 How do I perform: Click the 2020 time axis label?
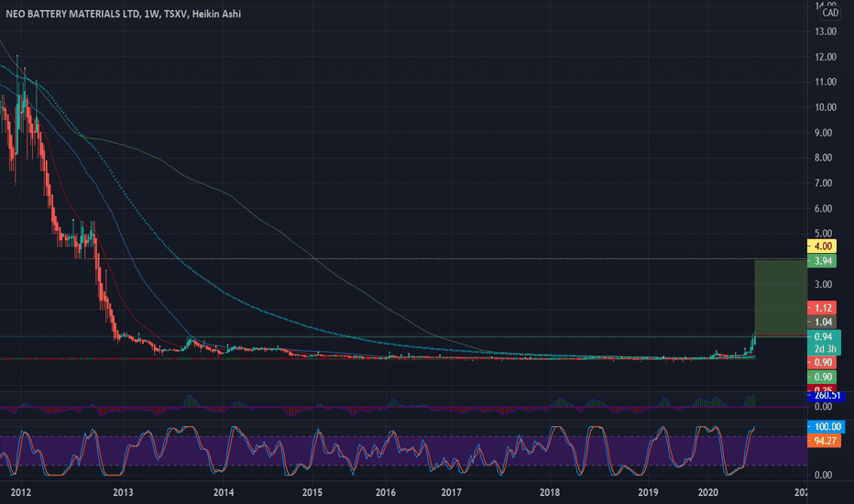[x=707, y=493]
